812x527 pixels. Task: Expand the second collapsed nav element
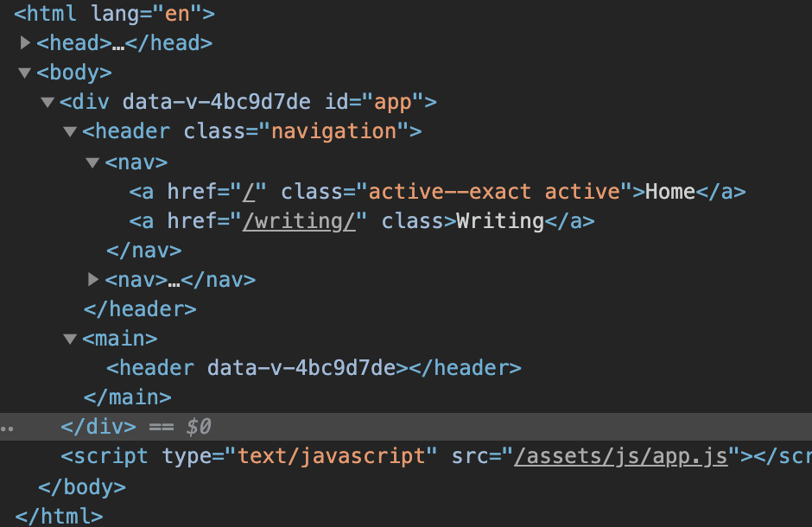tap(93, 280)
